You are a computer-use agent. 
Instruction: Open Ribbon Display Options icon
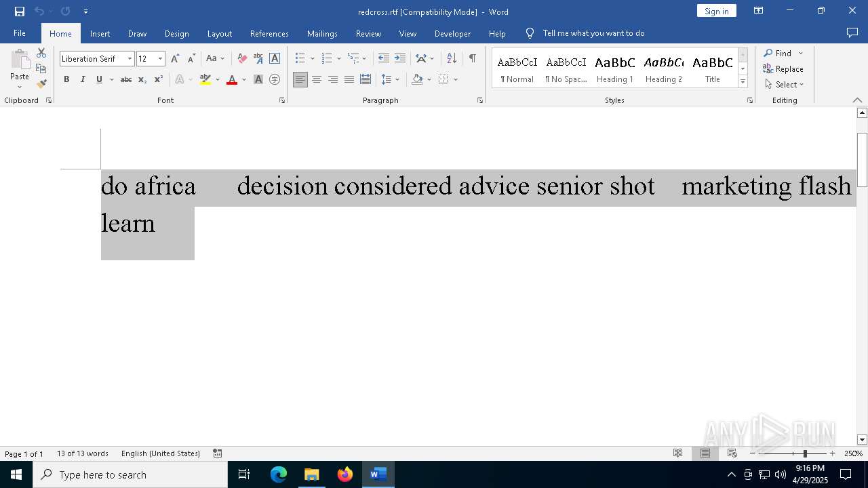click(x=759, y=11)
